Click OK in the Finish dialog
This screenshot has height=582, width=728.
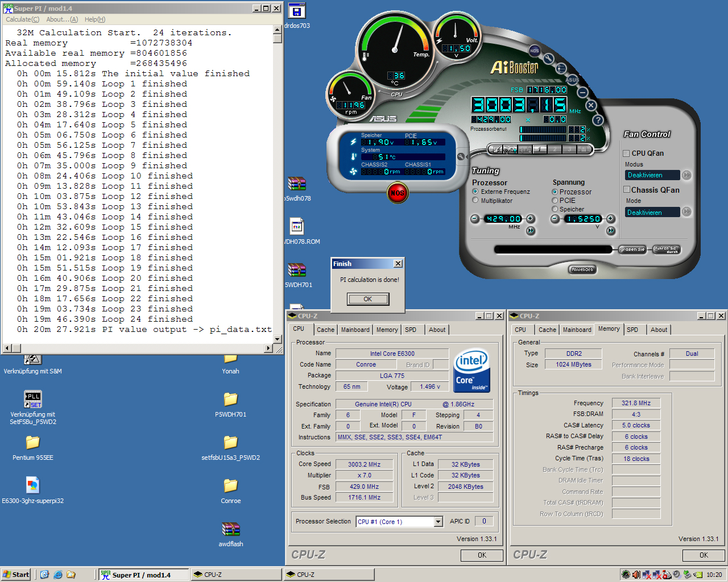pyautogui.click(x=368, y=299)
